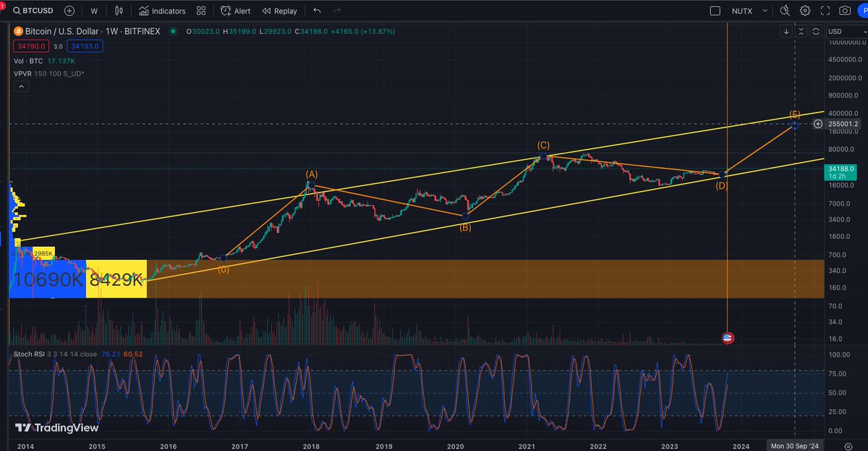Click the (C) wave label

[x=543, y=146]
